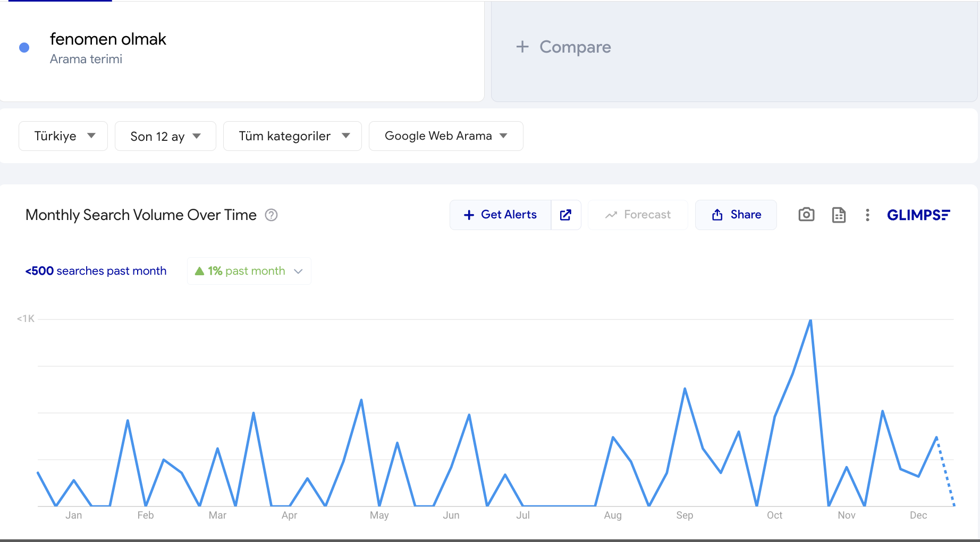Image resolution: width=980 pixels, height=542 pixels.
Task: Open the Google Web Arama dropdown
Action: tap(445, 136)
